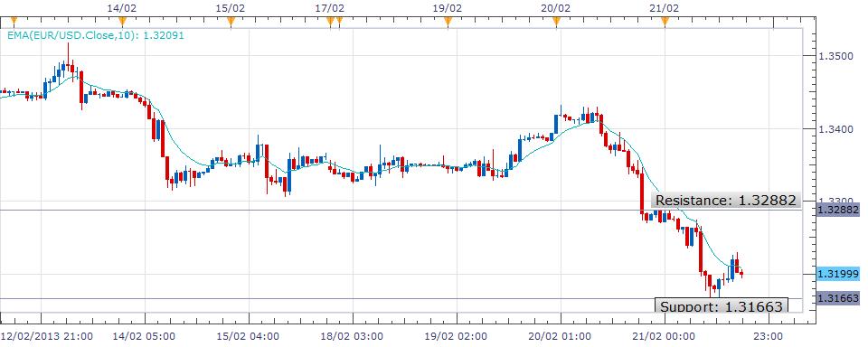Click the 17/02 date label at top
This screenshot has width=868, height=347.
coord(331,8)
